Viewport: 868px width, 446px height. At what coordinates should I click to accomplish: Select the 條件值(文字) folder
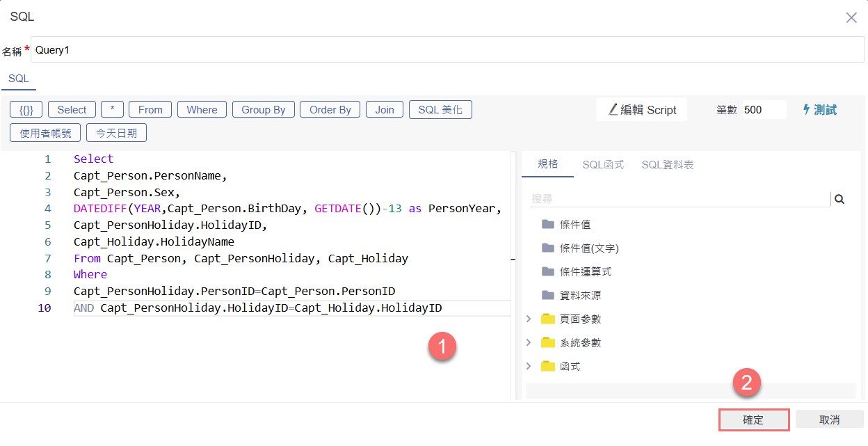(588, 248)
